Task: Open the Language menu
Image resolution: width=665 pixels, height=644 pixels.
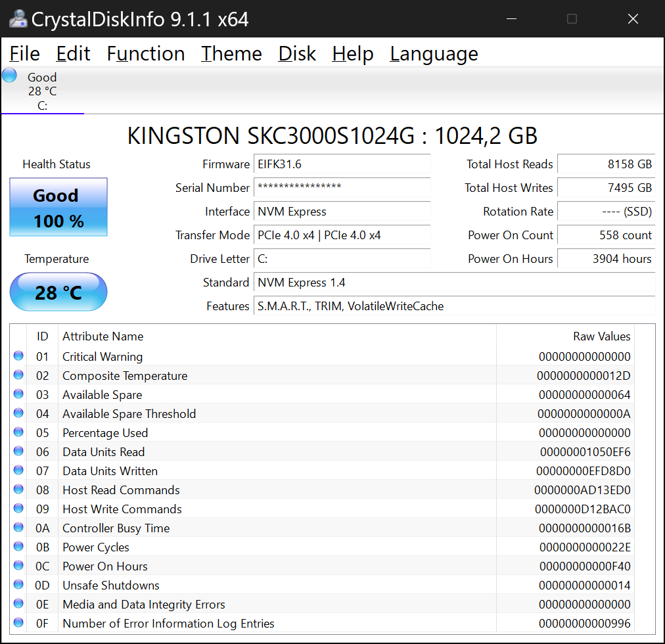Action: (x=434, y=54)
